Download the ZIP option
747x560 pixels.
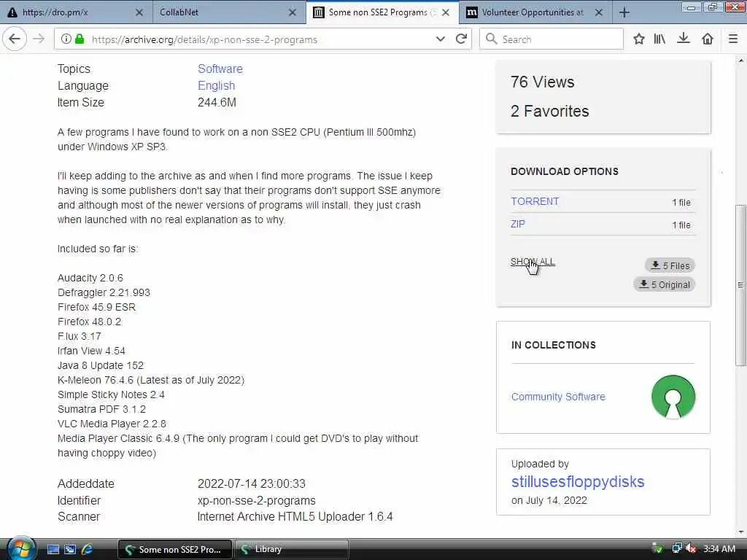[518, 224]
